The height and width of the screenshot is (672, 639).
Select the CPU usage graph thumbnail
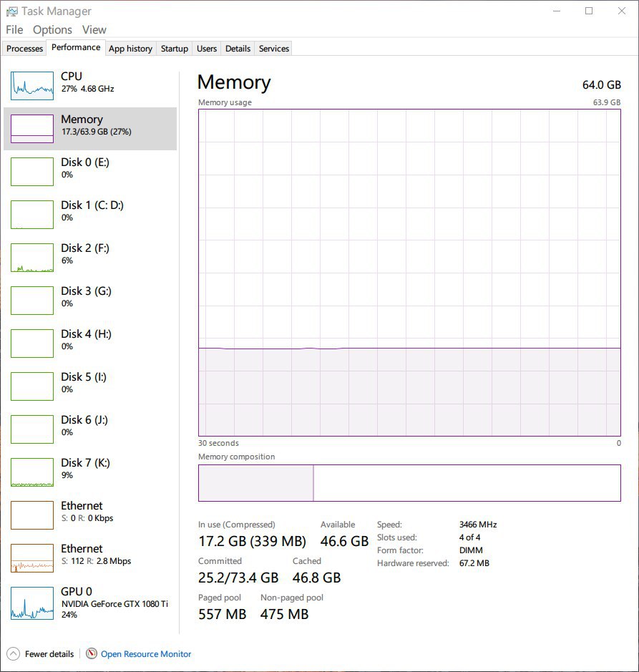(32, 86)
